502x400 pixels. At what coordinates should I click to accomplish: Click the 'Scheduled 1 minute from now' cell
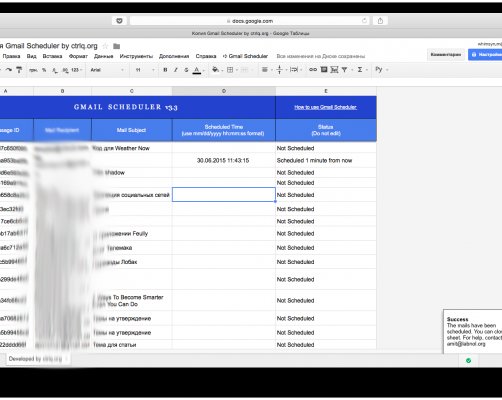pos(326,160)
